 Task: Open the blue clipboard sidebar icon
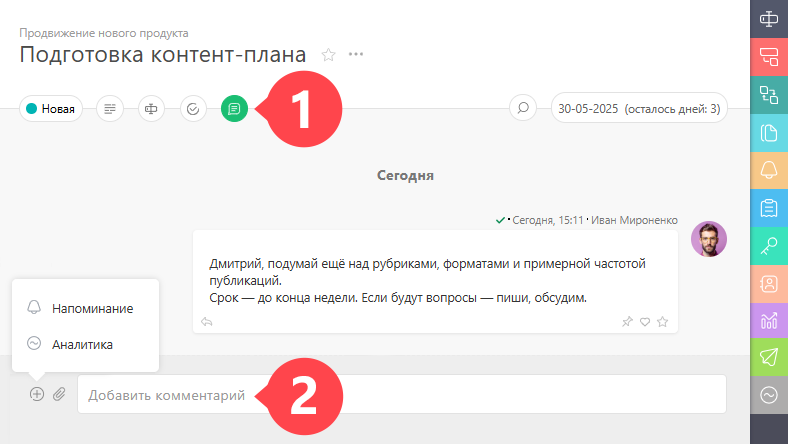(769, 208)
